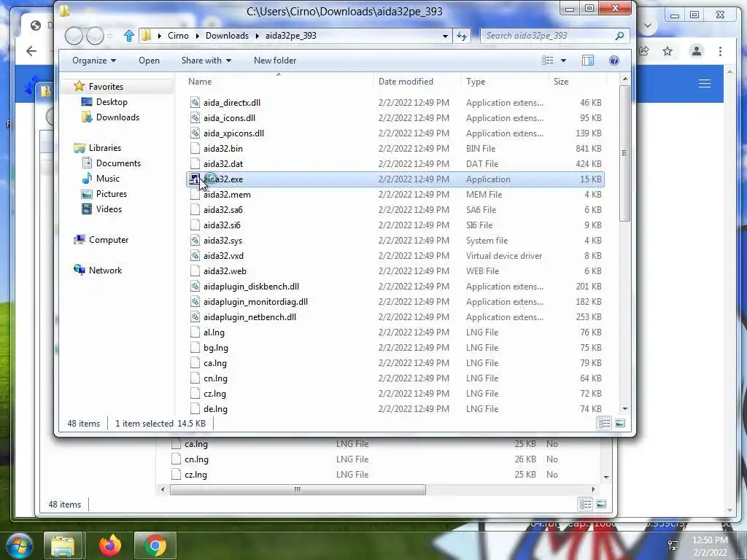747x560 pixels.
Task: Click Cirno breadcrumb in address bar
Action: tap(178, 36)
